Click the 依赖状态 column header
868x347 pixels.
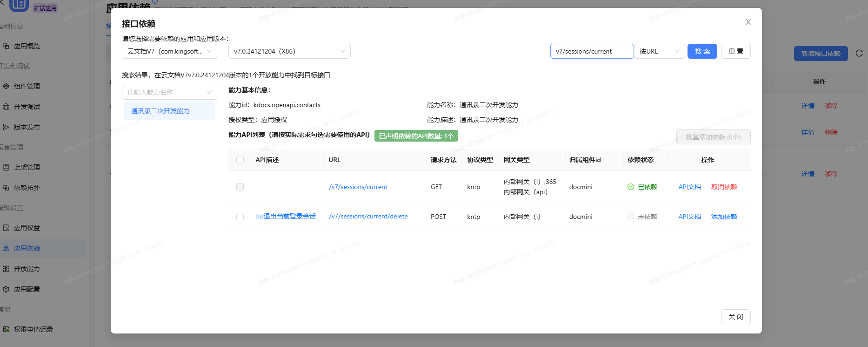pyautogui.click(x=641, y=160)
